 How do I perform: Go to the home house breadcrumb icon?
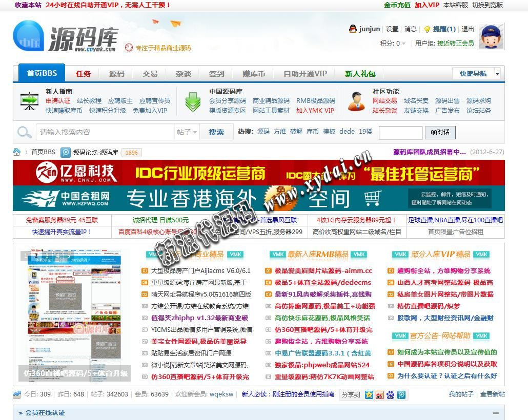[x=16, y=152]
